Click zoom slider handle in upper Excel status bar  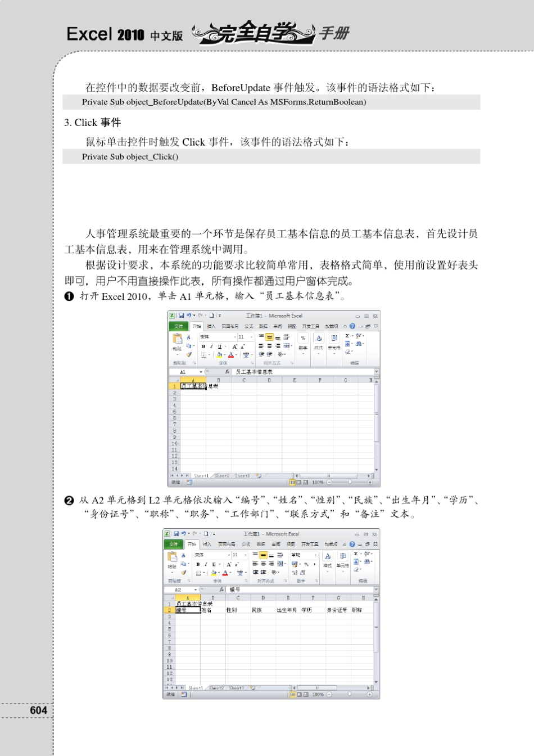click(x=350, y=482)
